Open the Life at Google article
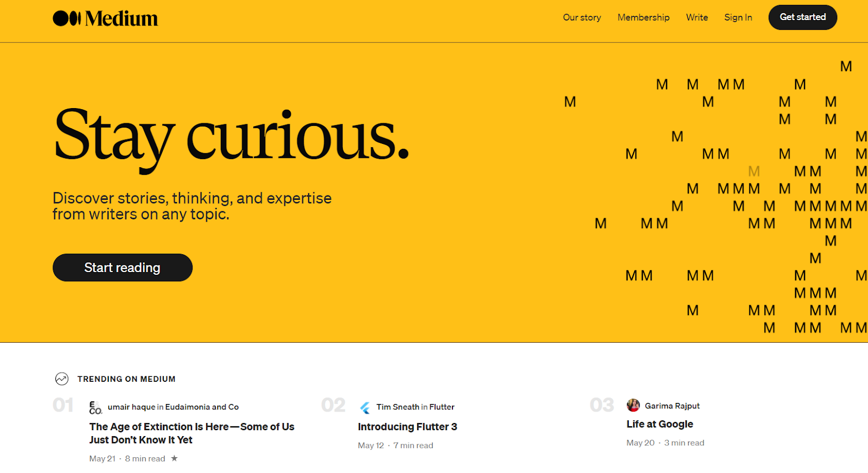868x473 pixels. (660, 424)
